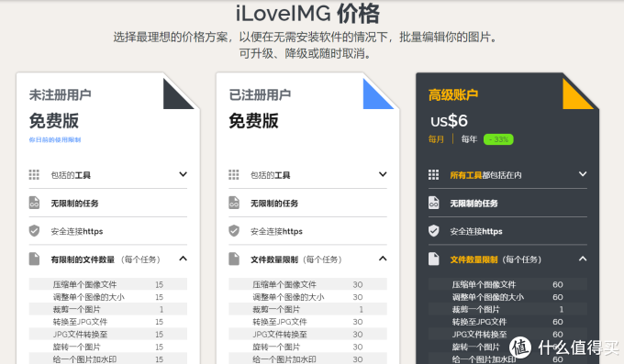Click the https shield icon in the premium card

(434, 231)
